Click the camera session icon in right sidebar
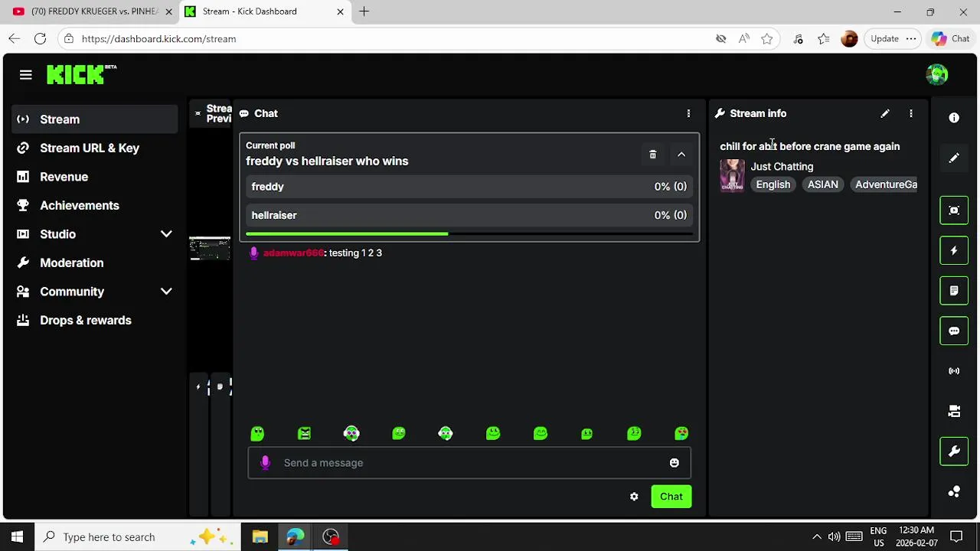Image resolution: width=980 pixels, height=551 pixels. [954, 412]
